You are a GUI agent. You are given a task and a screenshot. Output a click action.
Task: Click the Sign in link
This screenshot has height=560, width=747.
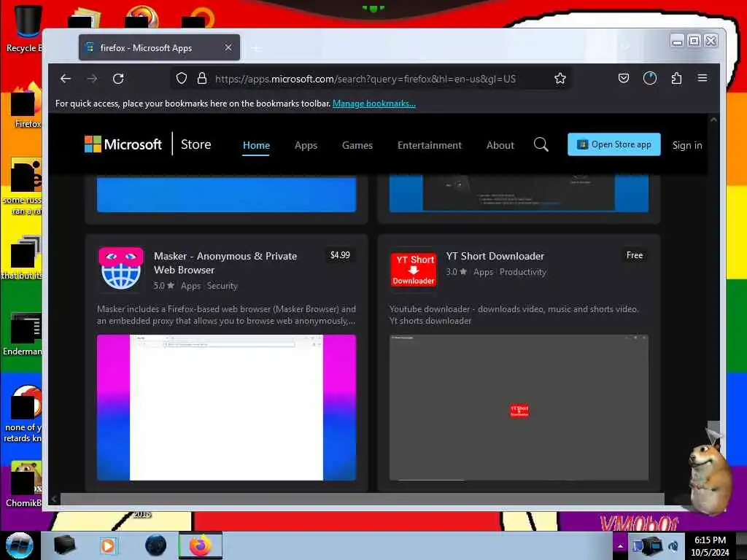[687, 145]
